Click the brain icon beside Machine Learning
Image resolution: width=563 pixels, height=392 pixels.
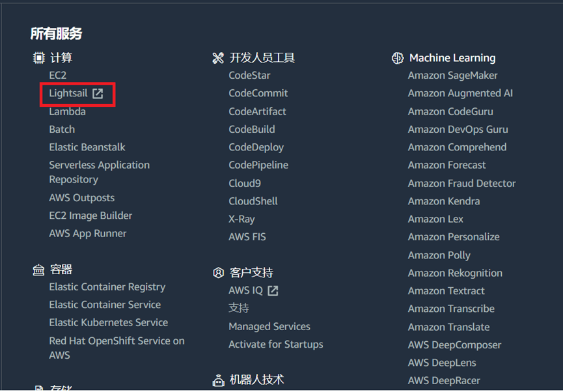tap(398, 58)
